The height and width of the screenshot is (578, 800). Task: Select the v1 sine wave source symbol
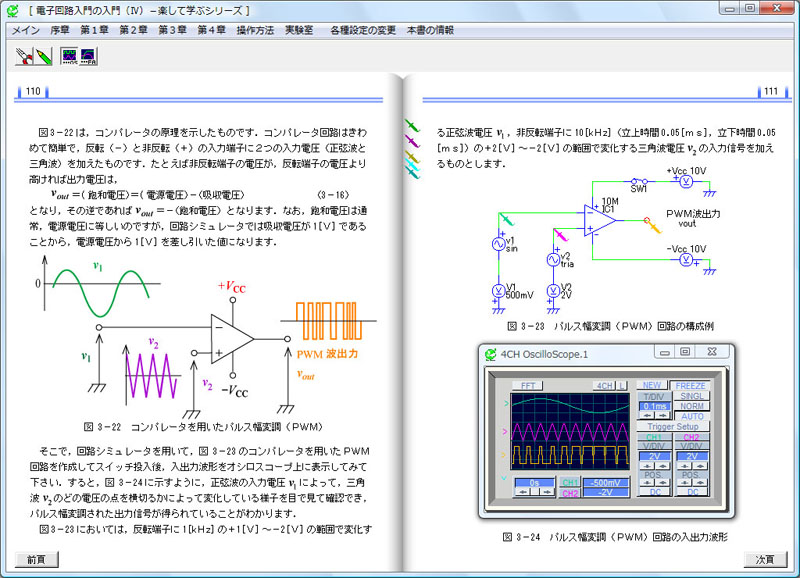pos(498,244)
